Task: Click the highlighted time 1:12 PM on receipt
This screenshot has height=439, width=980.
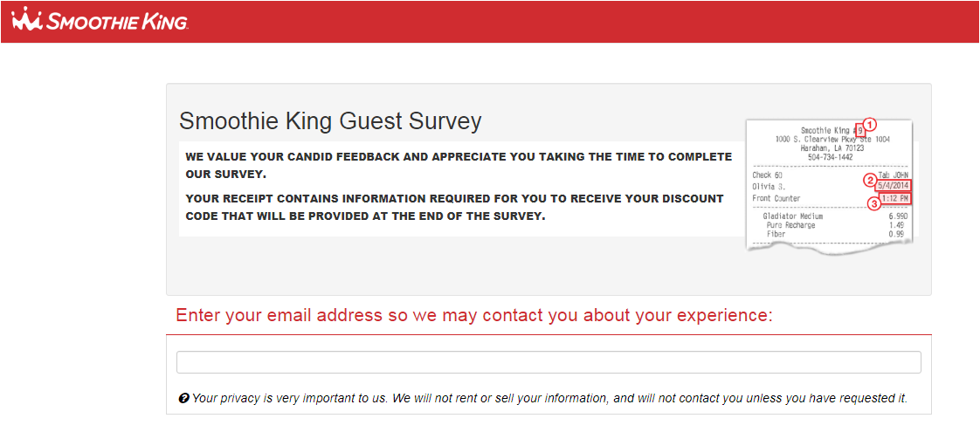Action: point(895,199)
